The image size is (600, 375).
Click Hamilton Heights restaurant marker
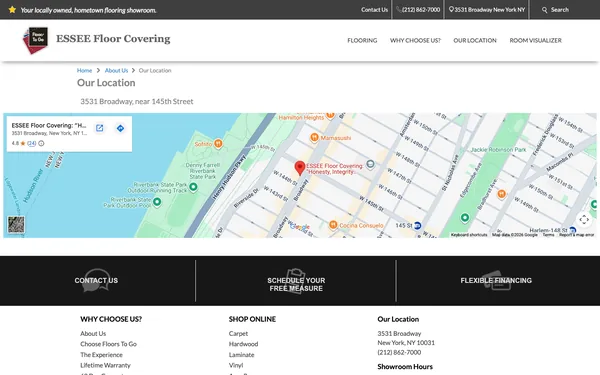pos(330,115)
